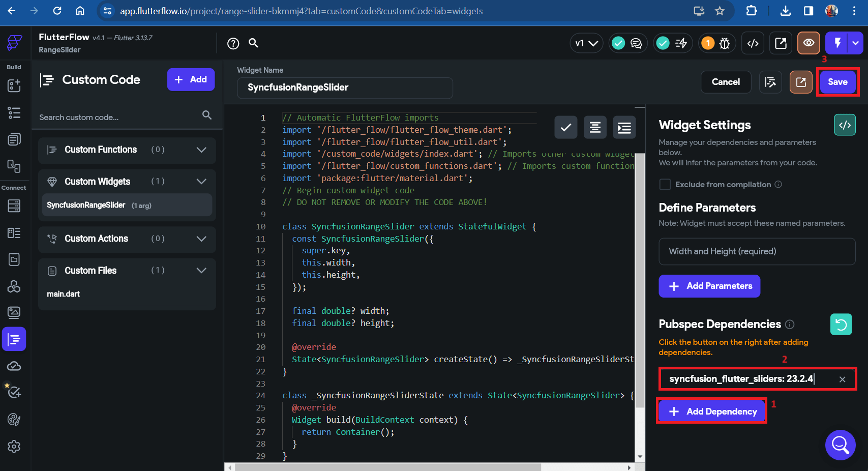Click the compile code icon next to Cancel
This screenshot has height=471, width=868.
pos(770,82)
